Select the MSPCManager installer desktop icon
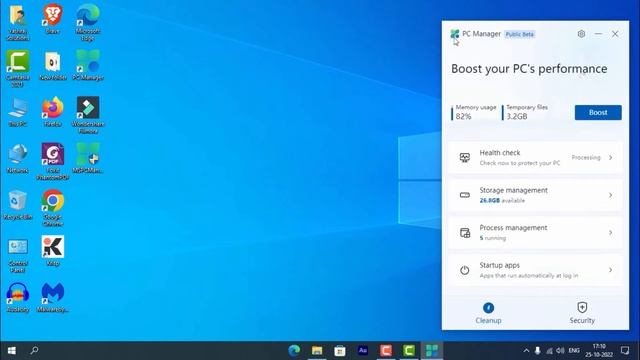 tap(88, 158)
